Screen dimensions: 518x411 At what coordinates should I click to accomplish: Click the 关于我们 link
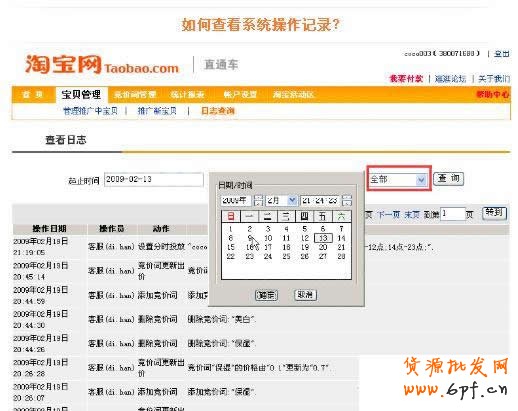(x=494, y=79)
